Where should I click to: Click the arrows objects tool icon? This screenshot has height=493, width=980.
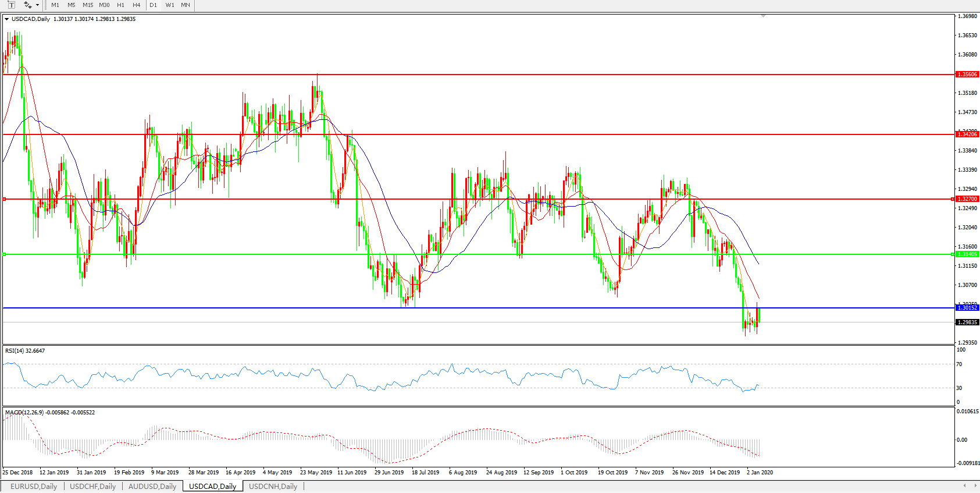[x=27, y=5]
